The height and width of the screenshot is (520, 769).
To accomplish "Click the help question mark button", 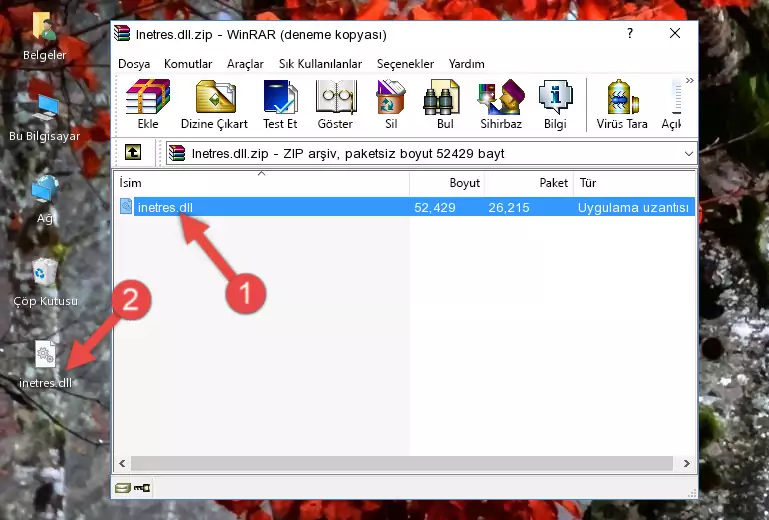I will click(x=630, y=33).
